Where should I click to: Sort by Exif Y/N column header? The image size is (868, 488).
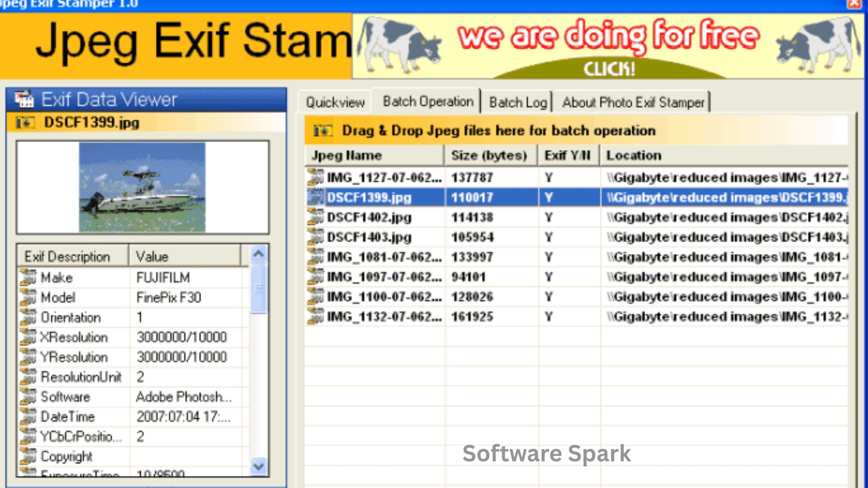[x=569, y=155]
